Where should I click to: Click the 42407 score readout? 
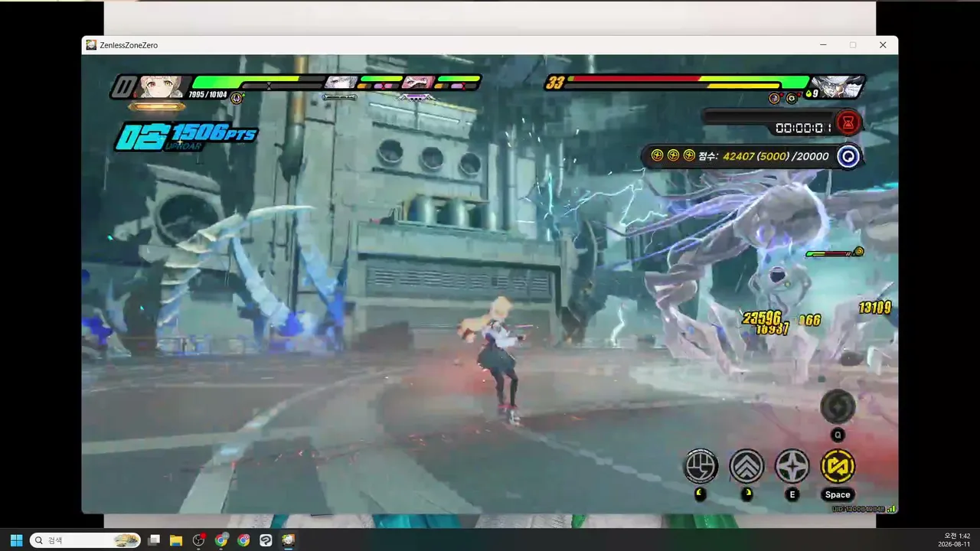(x=739, y=156)
